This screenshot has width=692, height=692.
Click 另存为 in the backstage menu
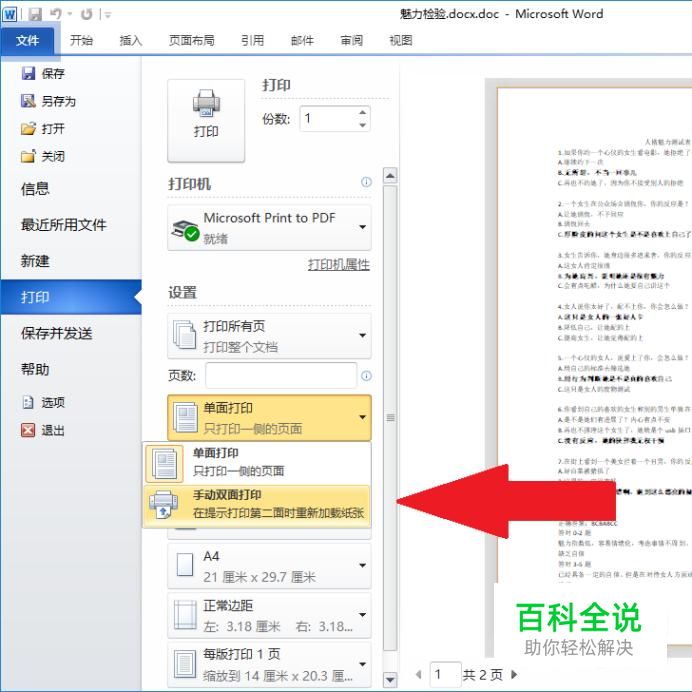pos(49,101)
